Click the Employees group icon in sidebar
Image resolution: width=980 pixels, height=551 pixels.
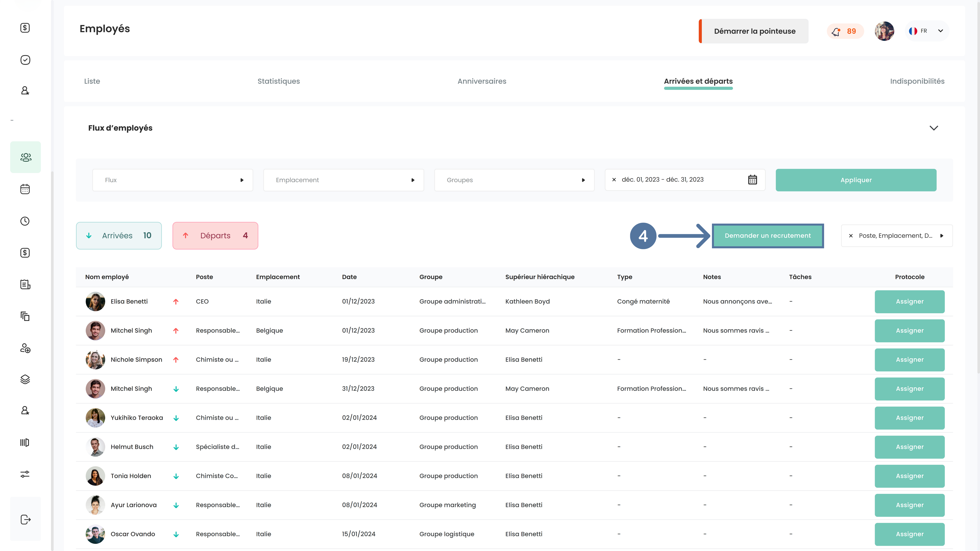[25, 157]
